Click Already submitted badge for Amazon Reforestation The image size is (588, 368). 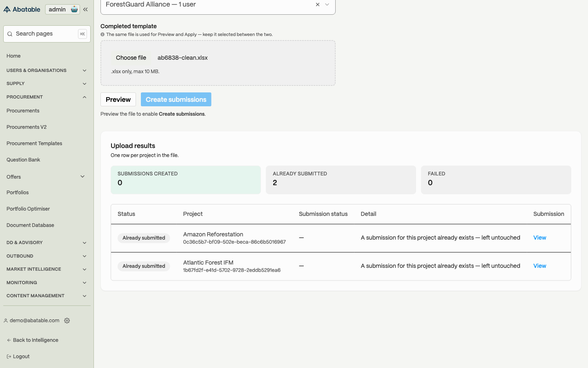144,238
